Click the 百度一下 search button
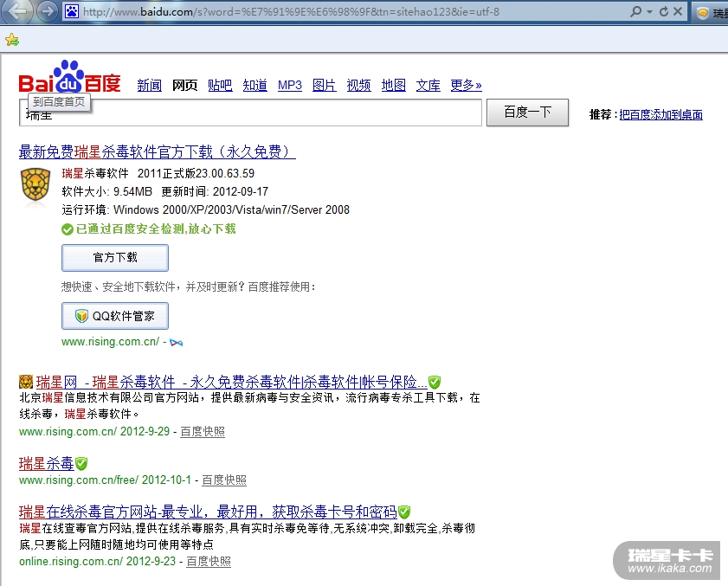Image resolution: width=728 pixels, height=586 pixels. click(x=527, y=113)
